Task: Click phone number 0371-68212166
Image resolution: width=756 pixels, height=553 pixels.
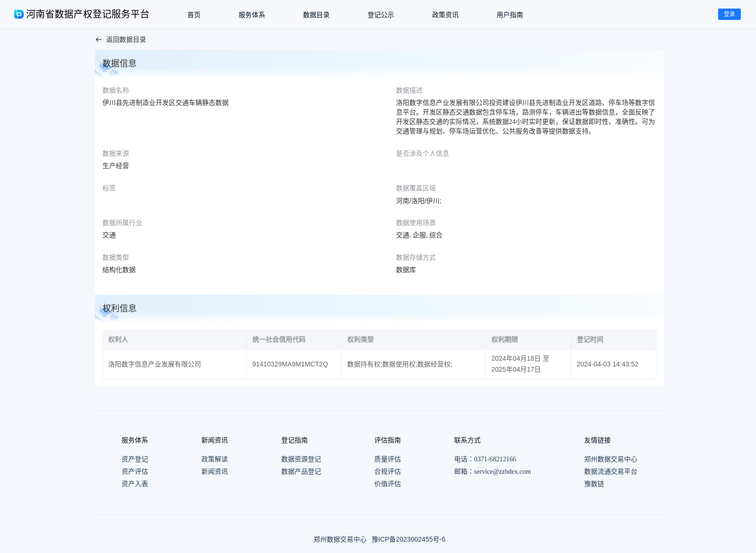Action: pos(495,459)
